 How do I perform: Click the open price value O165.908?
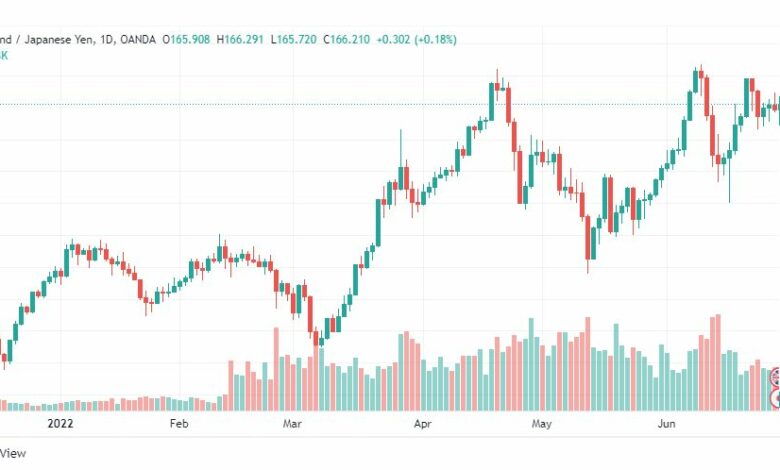[187, 39]
